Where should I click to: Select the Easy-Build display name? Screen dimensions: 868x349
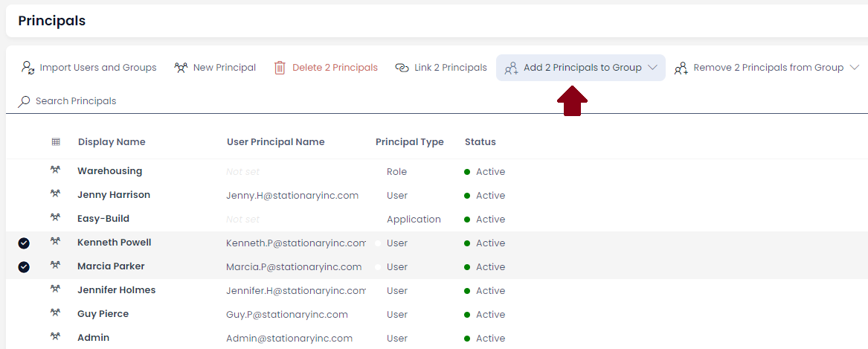103,219
